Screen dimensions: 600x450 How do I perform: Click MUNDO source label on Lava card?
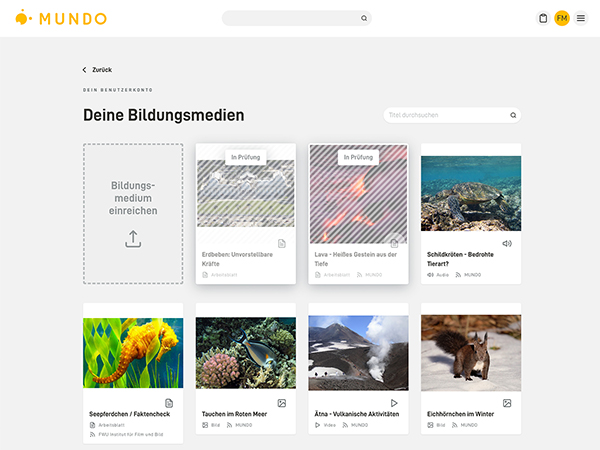pyautogui.click(x=373, y=275)
